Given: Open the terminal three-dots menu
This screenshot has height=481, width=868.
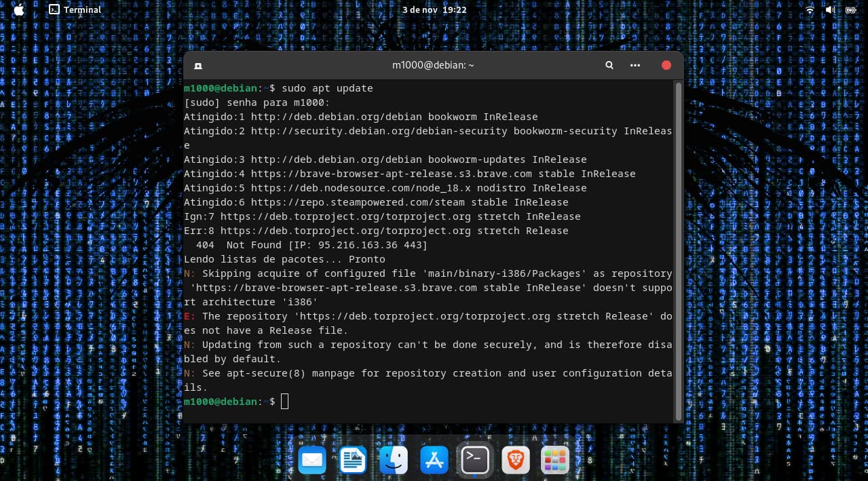Looking at the screenshot, I should [x=635, y=65].
